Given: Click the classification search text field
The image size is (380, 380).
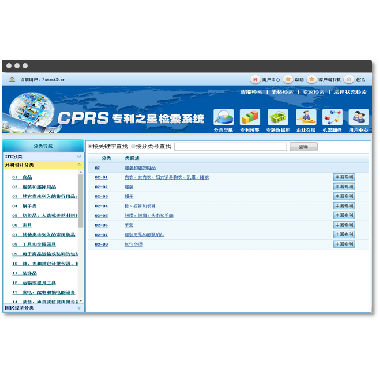Looking at the screenshot, I should [230, 147].
